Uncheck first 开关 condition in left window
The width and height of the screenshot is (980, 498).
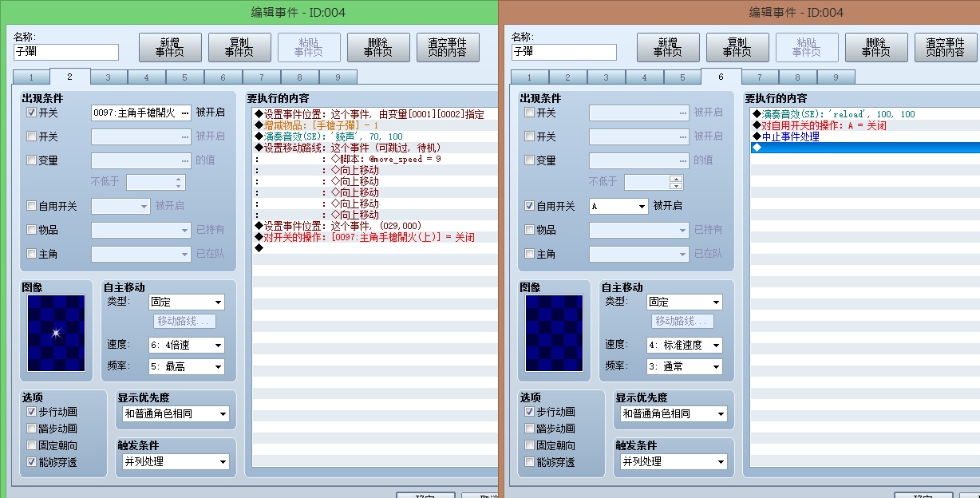pyautogui.click(x=32, y=113)
